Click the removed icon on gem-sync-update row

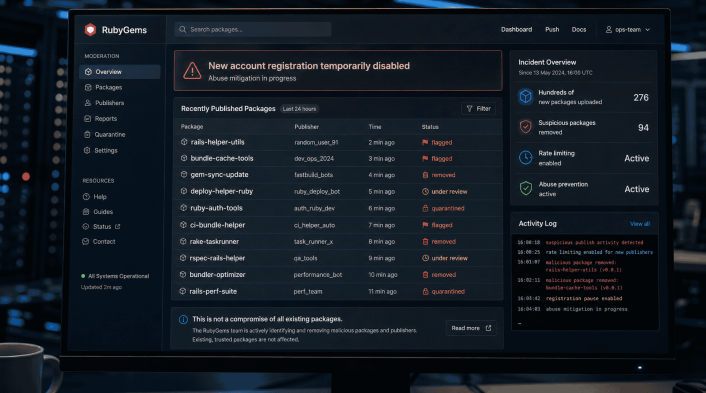coord(425,175)
